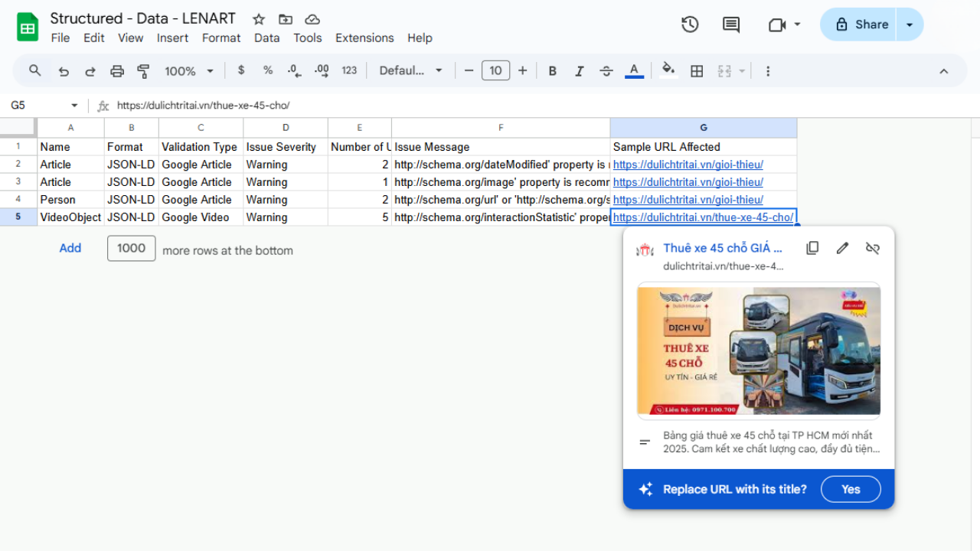Print the spreadsheet
The image size is (980, 551).
coord(117,71)
